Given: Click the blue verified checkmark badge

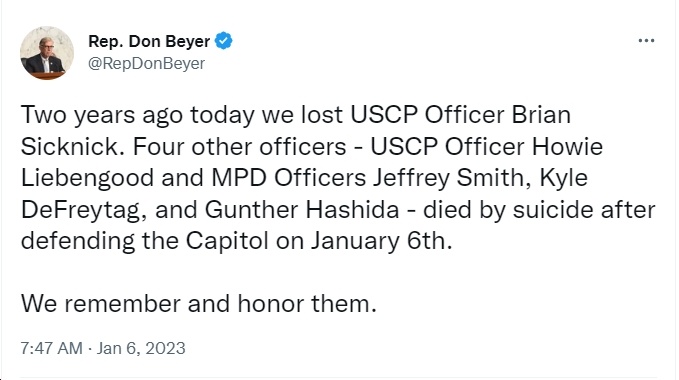Looking at the screenshot, I should 223,41.
